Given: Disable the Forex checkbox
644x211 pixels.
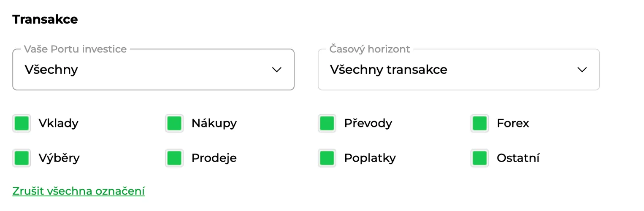Looking at the screenshot, I should point(480,123).
